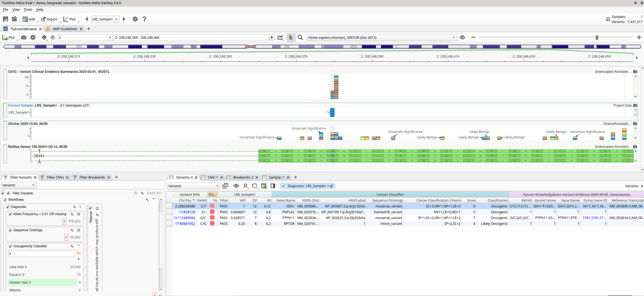Uncheck the Sequence Ontology filter checkbox

10,230
